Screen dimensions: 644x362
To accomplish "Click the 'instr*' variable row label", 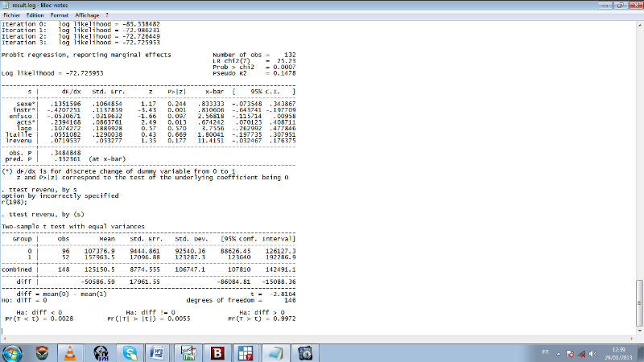I will (x=24, y=110).
